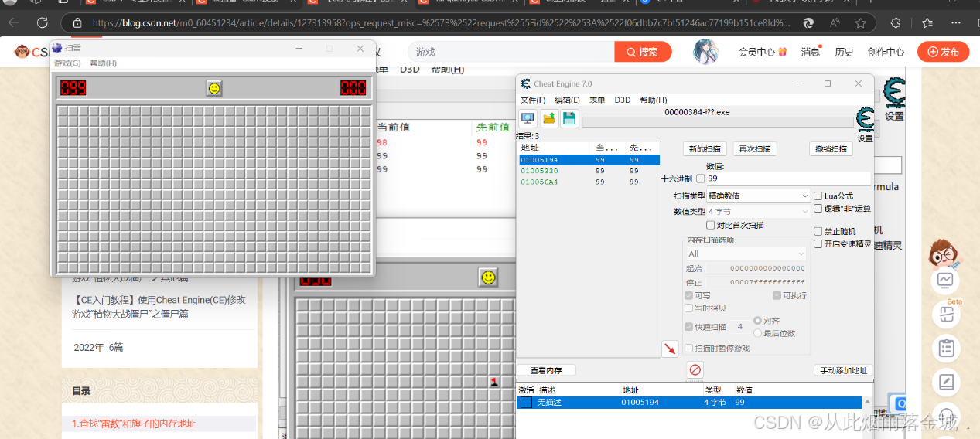
Task: Select address 01005330 in the results list
Action: point(589,171)
